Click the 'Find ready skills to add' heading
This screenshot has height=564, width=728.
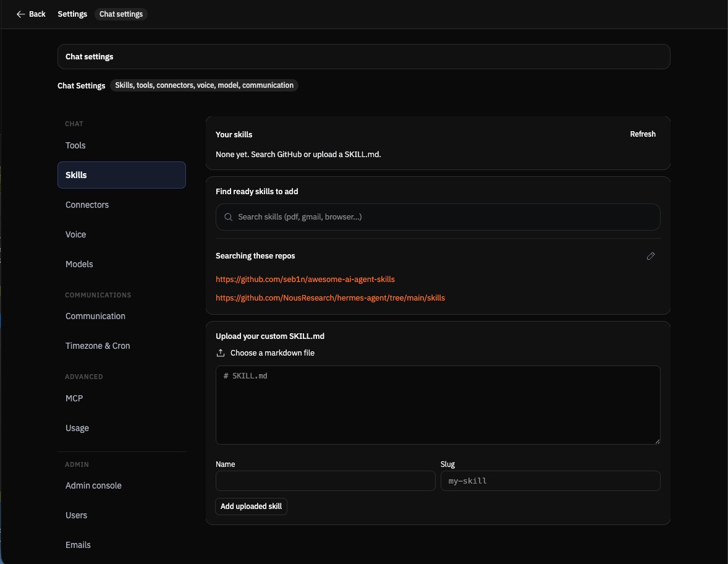[256, 192]
